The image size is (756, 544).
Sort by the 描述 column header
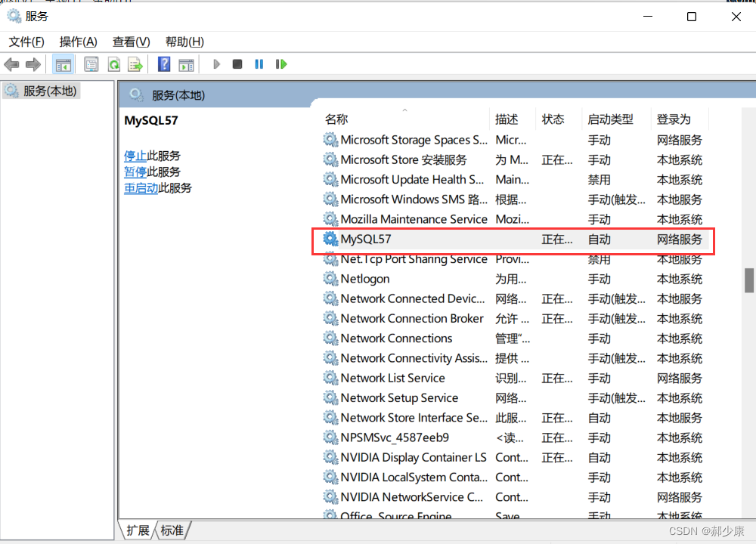[507, 119]
